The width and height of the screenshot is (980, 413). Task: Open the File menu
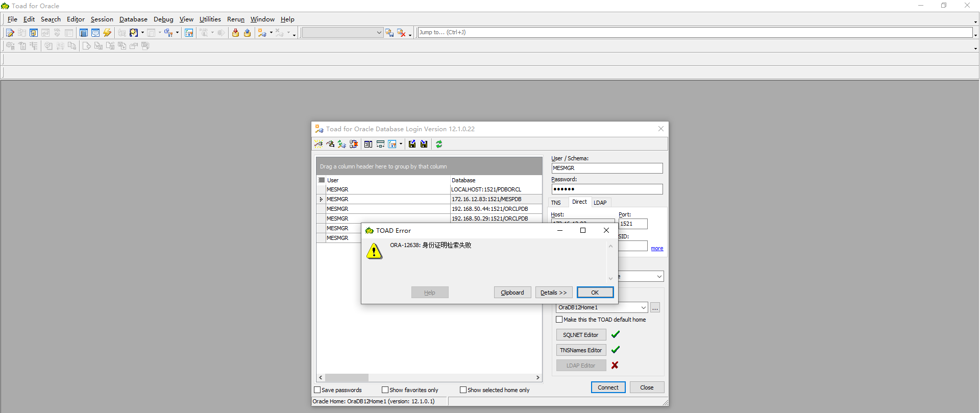[x=12, y=19]
